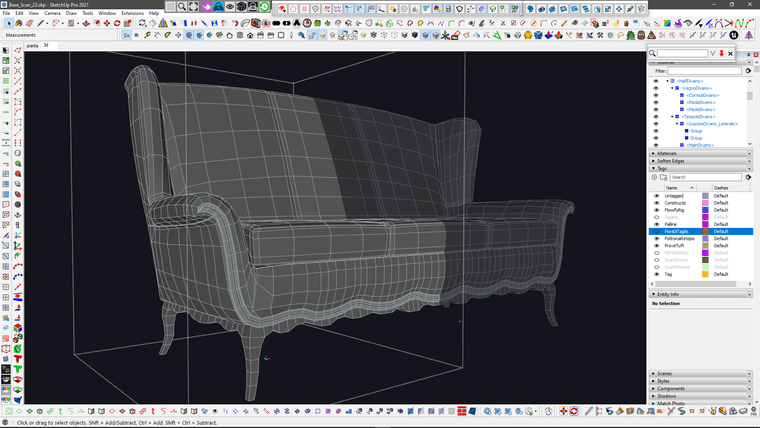The image size is (760, 428).
Task: Open the Extensions menu
Action: click(132, 13)
